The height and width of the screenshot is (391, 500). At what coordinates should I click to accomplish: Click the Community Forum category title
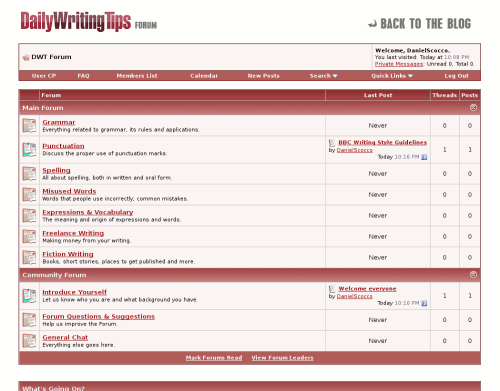pyautogui.click(x=54, y=275)
